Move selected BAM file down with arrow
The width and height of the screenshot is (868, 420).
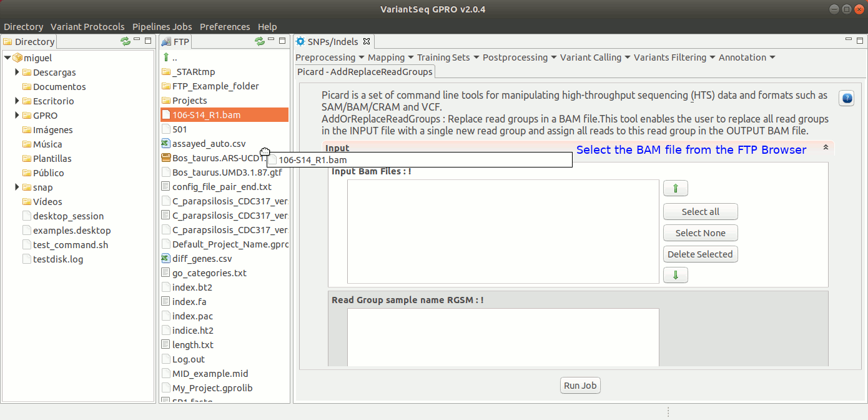[675, 275]
